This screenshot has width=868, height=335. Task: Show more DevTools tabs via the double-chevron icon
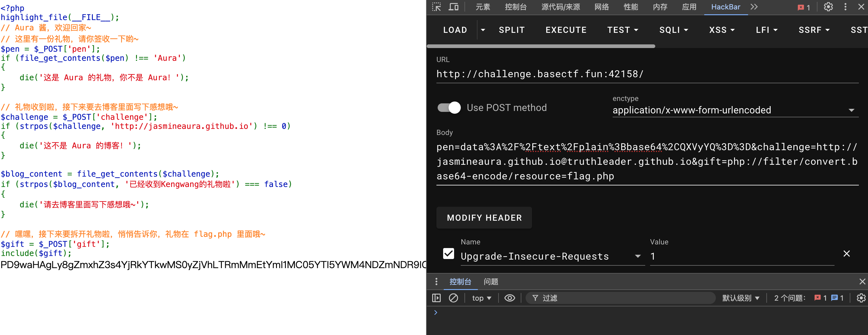click(x=754, y=7)
